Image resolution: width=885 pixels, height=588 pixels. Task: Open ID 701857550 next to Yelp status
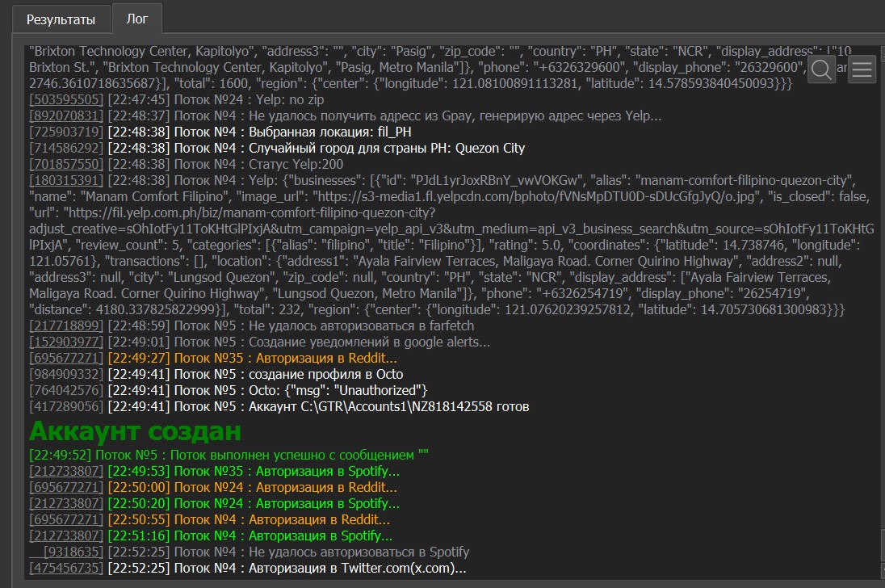click(66, 165)
